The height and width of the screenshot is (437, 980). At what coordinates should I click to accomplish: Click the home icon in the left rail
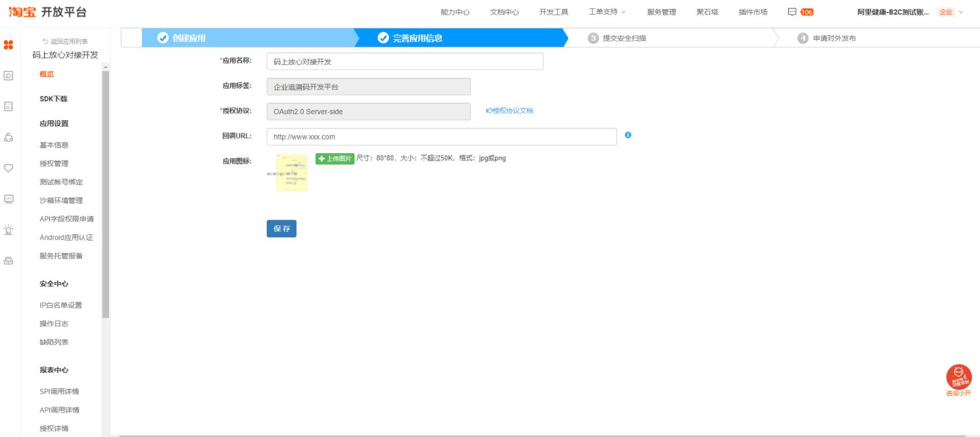click(x=9, y=75)
